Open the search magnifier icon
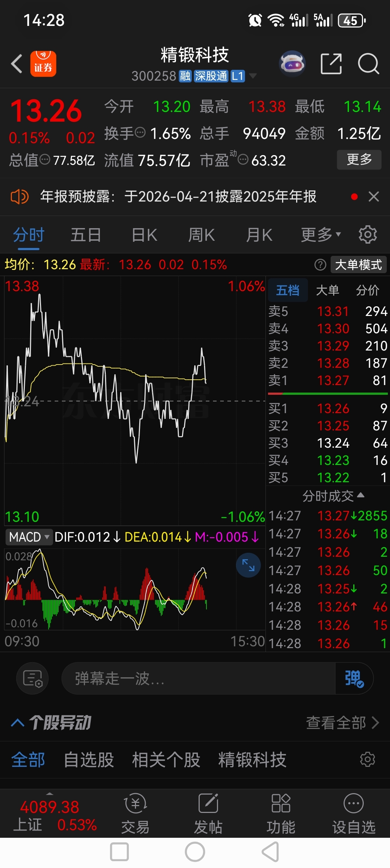Viewport: 390px width, 868px height. click(368, 64)
